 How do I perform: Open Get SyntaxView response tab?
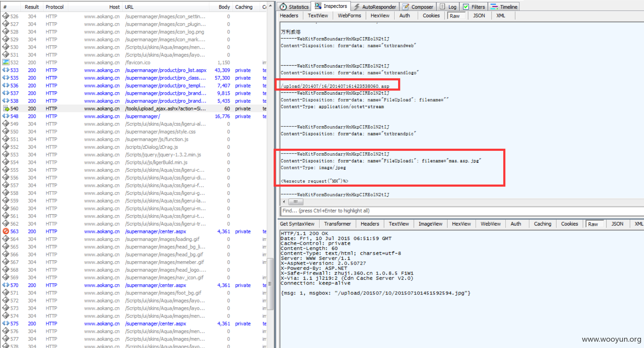click(x=297, y=224)
